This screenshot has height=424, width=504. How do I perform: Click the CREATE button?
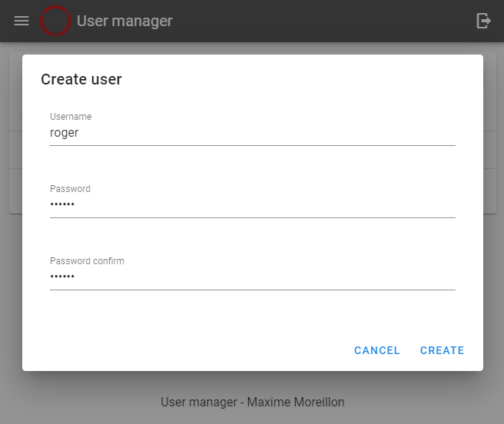[442, 350]
